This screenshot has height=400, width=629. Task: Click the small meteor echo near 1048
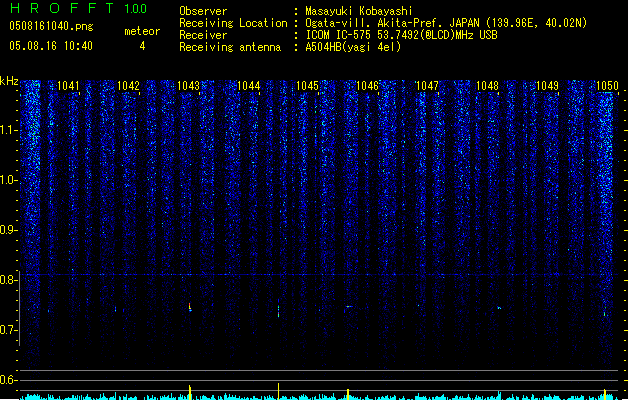point(499,308)
